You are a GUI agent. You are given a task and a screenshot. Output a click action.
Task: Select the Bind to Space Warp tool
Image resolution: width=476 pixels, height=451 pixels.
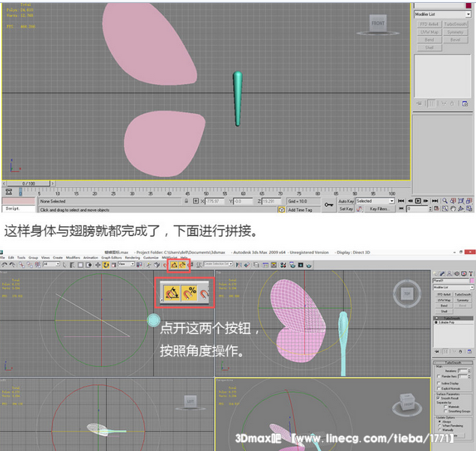[x=37, y=264]
